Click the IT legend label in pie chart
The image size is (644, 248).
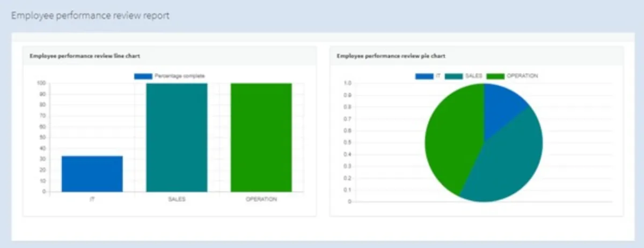point(438,76)
